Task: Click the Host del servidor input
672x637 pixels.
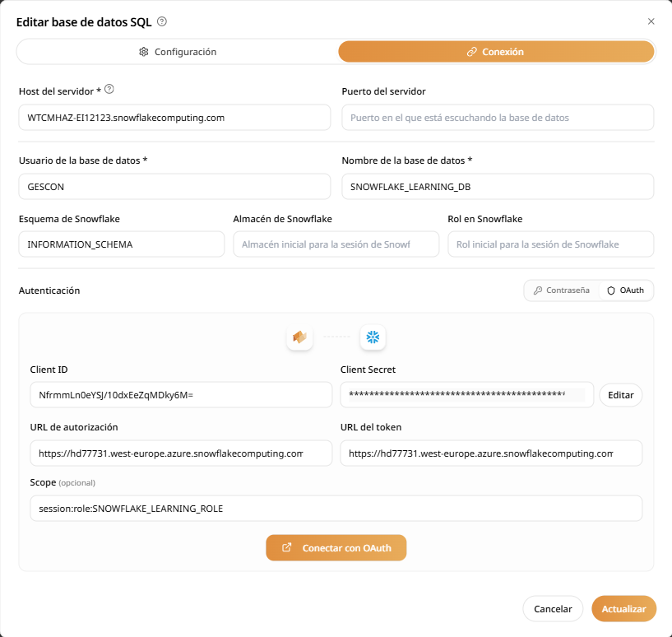Action: pos(172,118)
